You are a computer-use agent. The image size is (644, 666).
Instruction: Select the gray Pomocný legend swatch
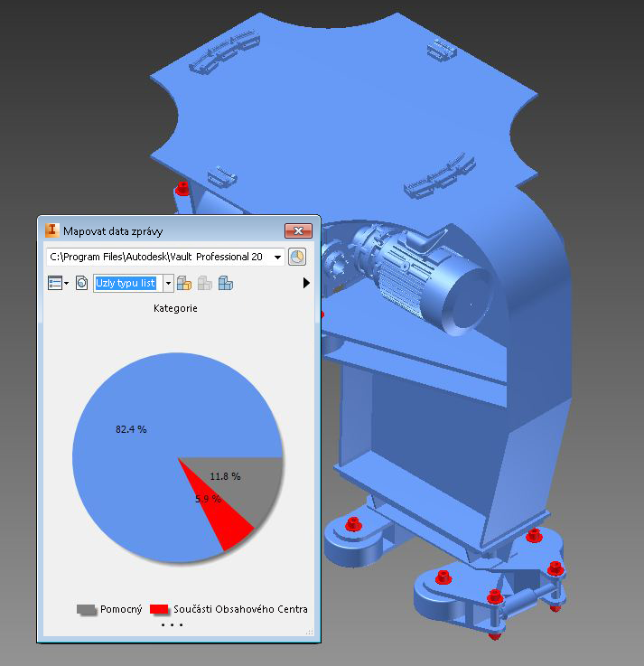[x=87, y=609]
